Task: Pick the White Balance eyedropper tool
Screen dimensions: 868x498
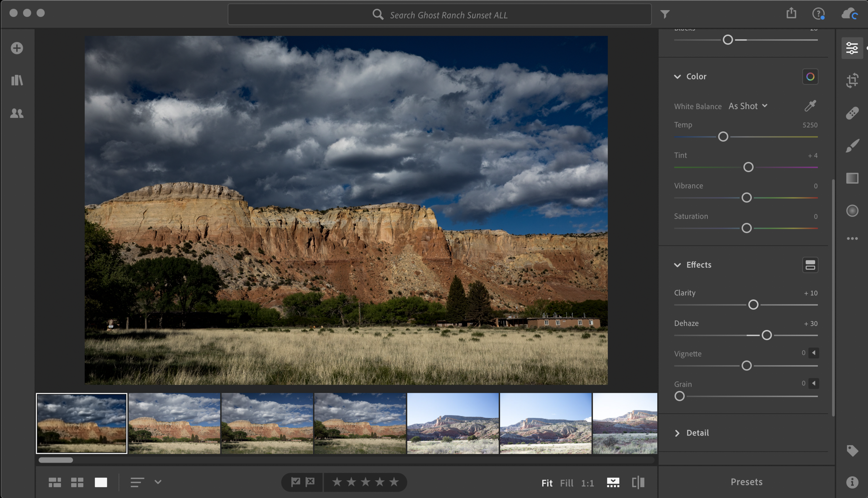Action: [810, 106]
